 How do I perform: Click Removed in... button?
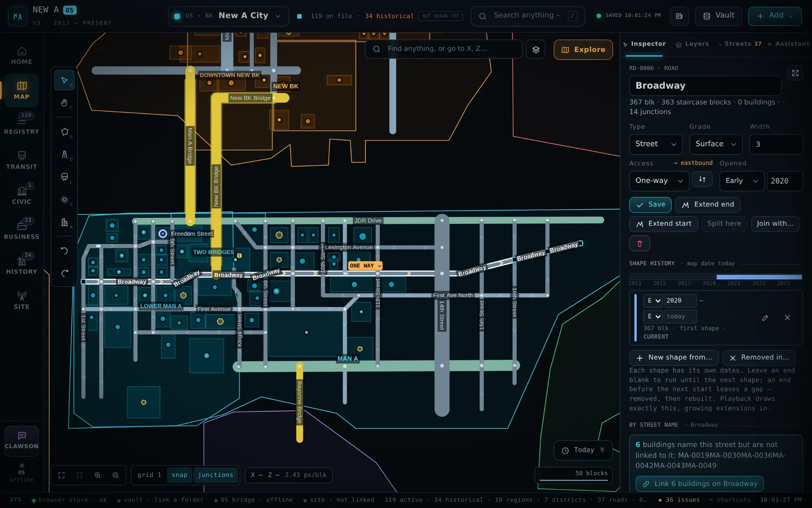click(x=759, y=358)
